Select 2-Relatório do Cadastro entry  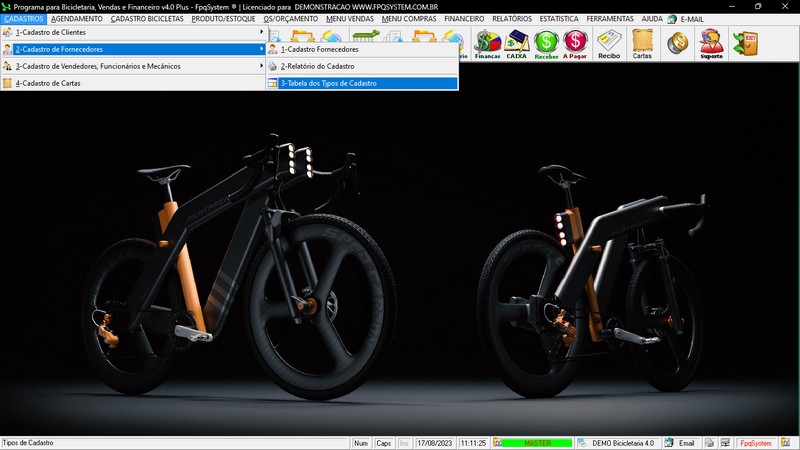pyautogui.click(x=317, y=66)
